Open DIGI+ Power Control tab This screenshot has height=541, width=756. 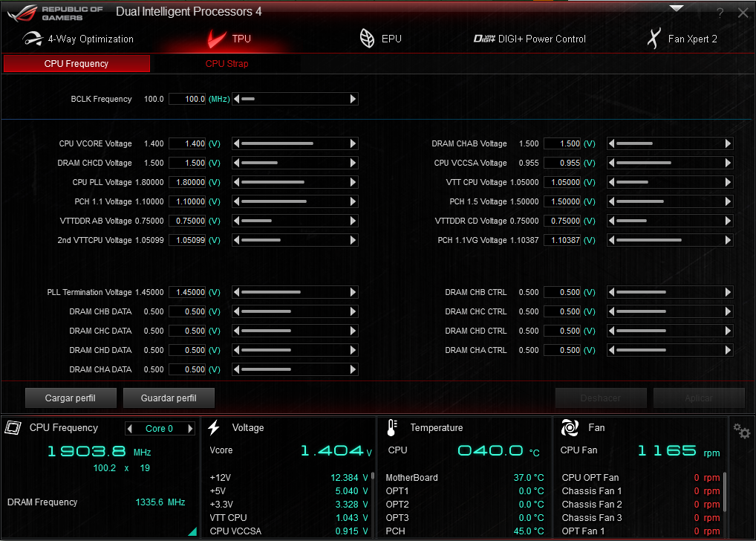click(529, 39)
